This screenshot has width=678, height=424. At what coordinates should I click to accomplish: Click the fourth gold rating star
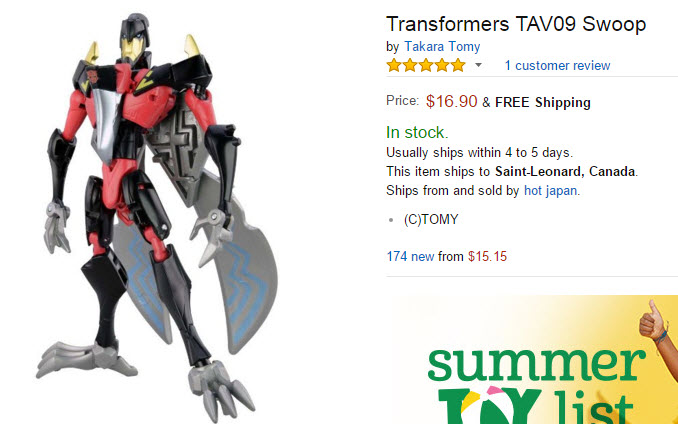tap(442, 65)
